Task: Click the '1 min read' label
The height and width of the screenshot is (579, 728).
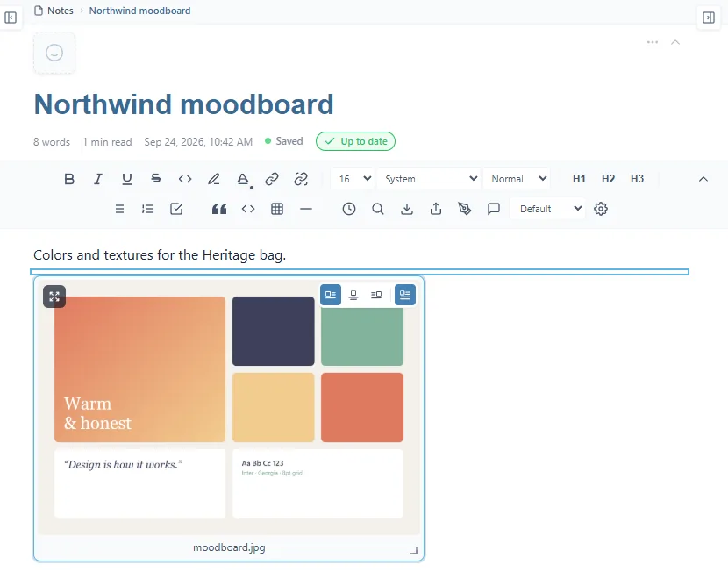Action: 107,142
